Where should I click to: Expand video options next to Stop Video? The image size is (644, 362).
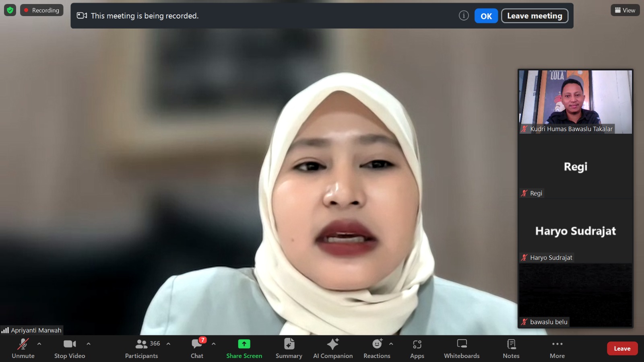tap(88, 344)
